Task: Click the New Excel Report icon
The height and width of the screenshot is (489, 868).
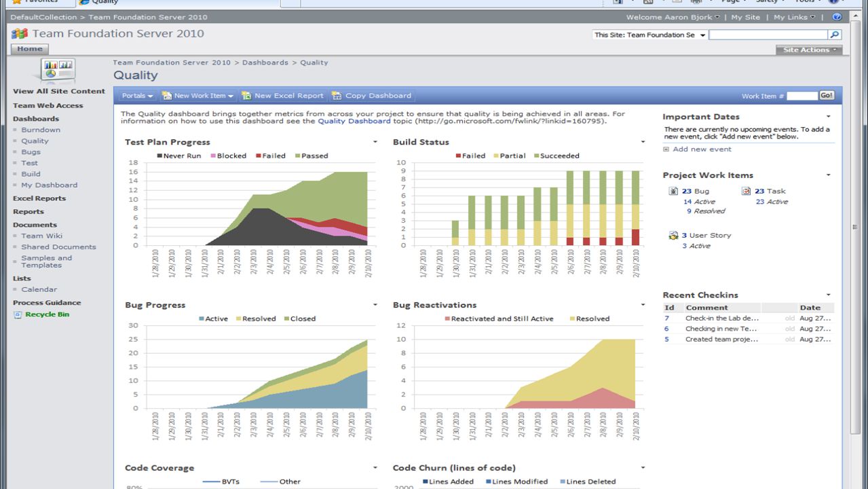Action: tap(246, 96)
